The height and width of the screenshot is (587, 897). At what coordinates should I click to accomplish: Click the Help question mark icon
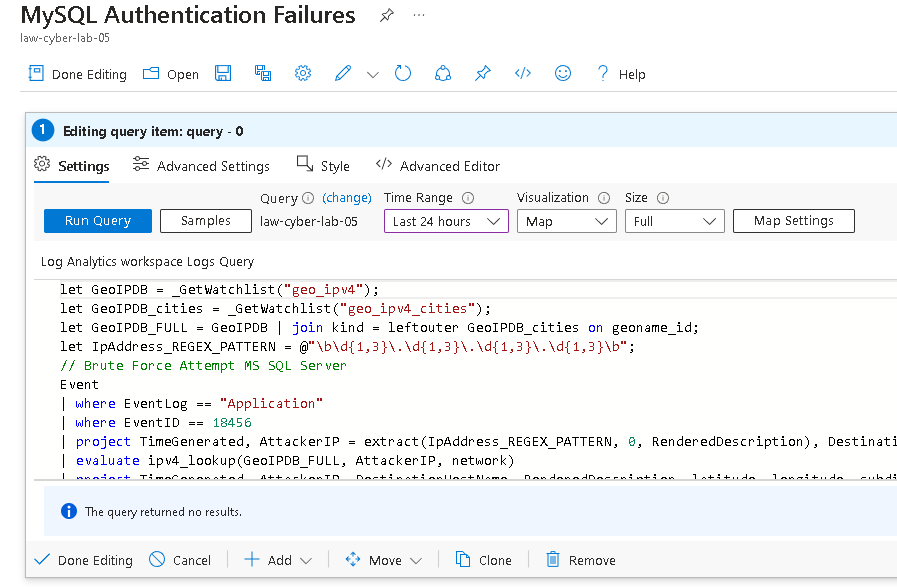pyautogui.click(x=601, y=73)
